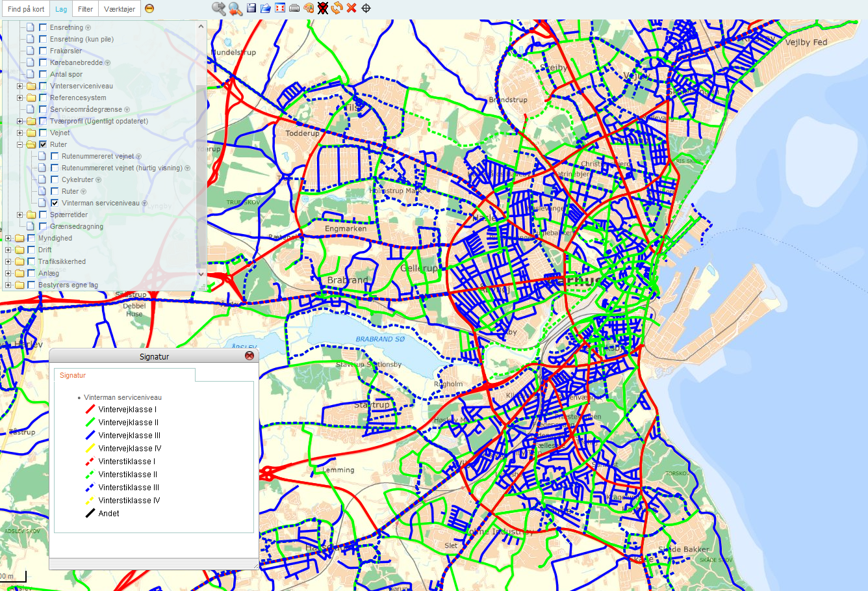The image size is (868, 591).
Task: Open the Værktøjer tab
Action: coord(120,9)
